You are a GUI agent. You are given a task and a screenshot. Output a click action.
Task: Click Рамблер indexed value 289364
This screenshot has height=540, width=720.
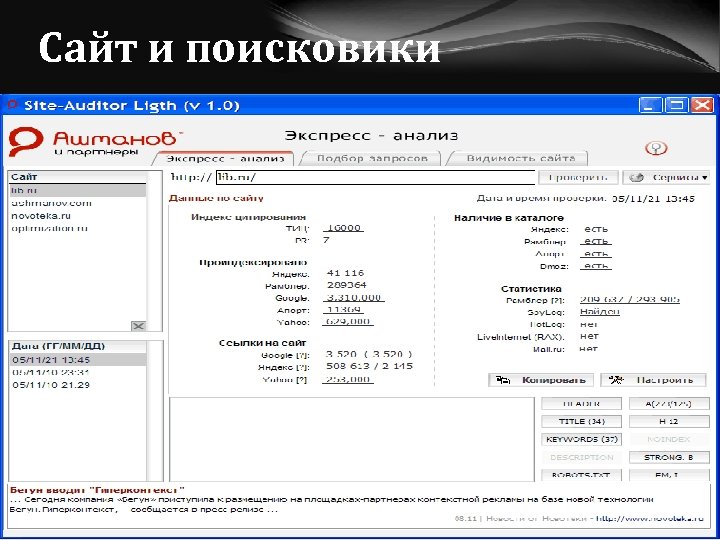coord(347,285)
